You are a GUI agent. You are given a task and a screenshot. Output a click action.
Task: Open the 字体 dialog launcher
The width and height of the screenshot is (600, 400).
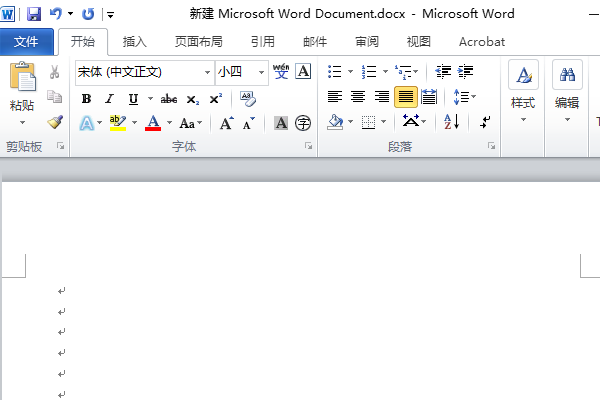(308, 146)
